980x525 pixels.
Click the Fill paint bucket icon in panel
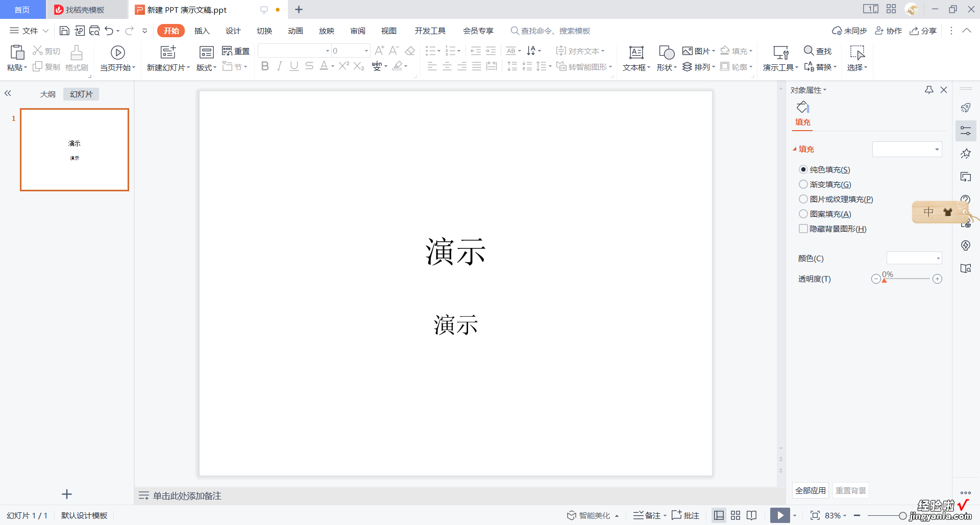pos(803,107)
